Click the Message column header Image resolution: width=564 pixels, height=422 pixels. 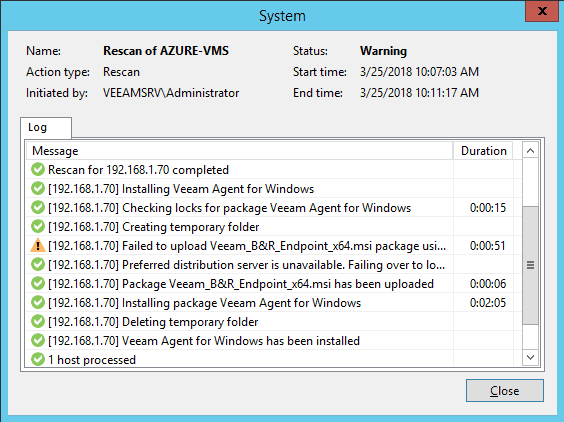(x=239, y=151)
